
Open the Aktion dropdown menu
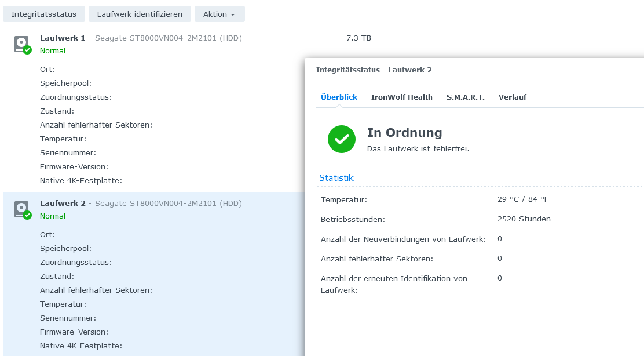[219, 14]
